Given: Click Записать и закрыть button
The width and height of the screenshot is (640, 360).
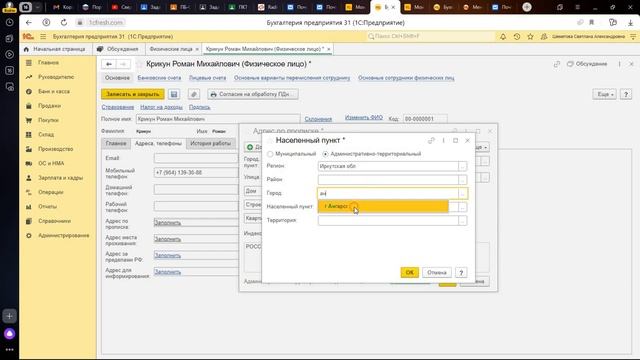Looking at the screenshot, I should [x=133, y=94].
